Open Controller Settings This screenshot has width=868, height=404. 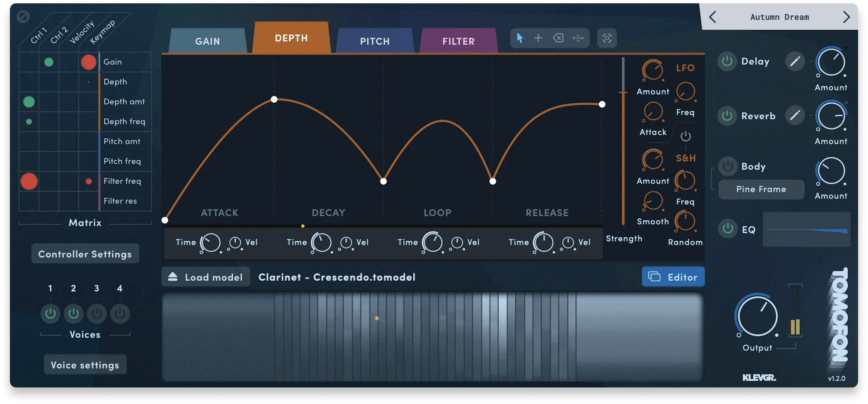click(x=85, y=254)
